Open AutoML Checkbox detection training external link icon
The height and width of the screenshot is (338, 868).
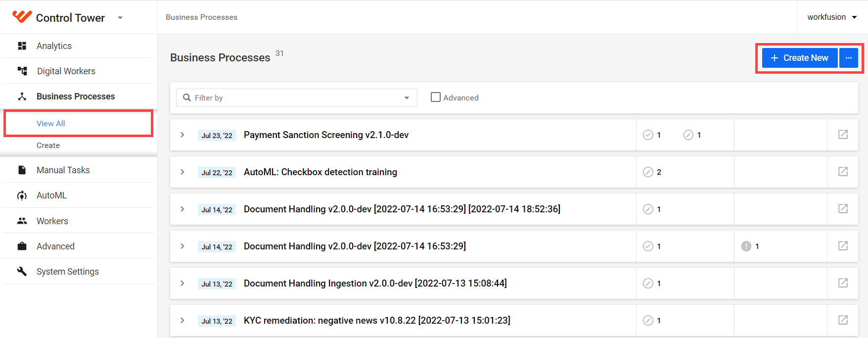pyautogui.click(x=843, y=172)
